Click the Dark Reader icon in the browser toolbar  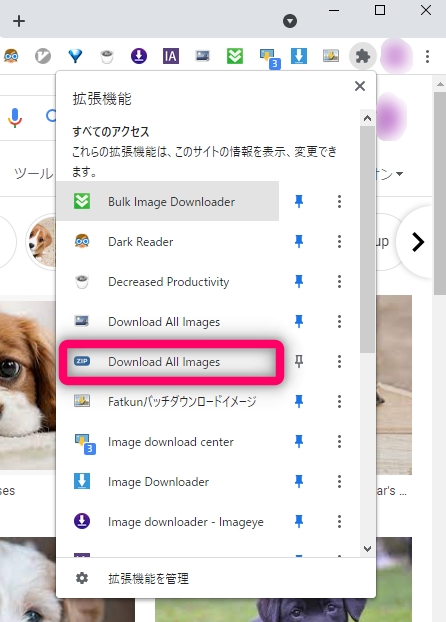click(11, 56)
